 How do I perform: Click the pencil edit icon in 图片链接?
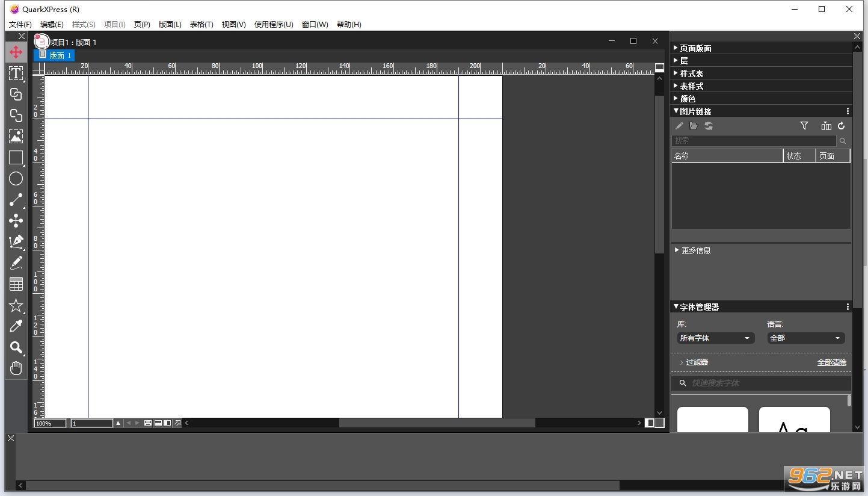pyautogui.click(x=679, y=126)
